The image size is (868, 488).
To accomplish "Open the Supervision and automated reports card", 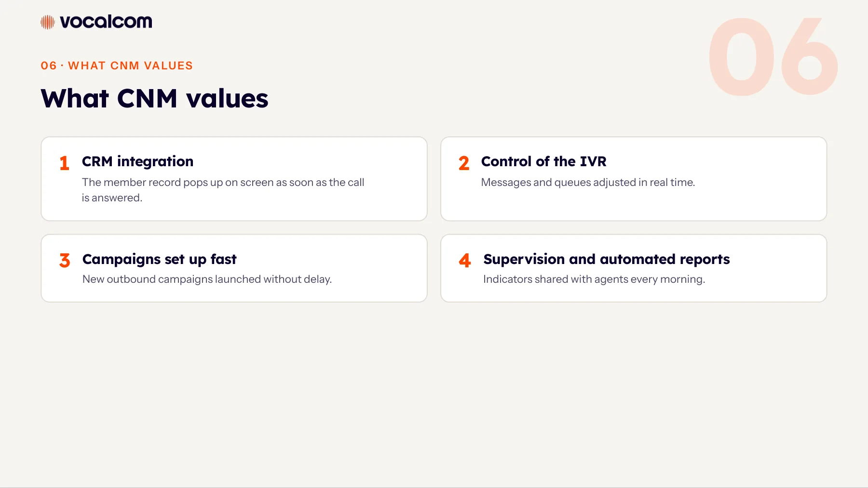I will [634, 268].
